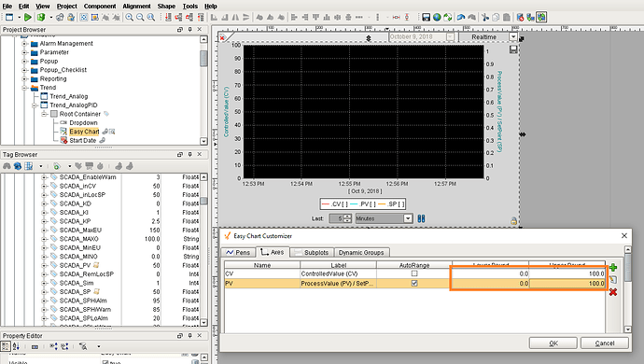This screenshot has width=644, height=364.
Task: Collapse the Trend folder in Project Browser
Action: pos(24,88)
